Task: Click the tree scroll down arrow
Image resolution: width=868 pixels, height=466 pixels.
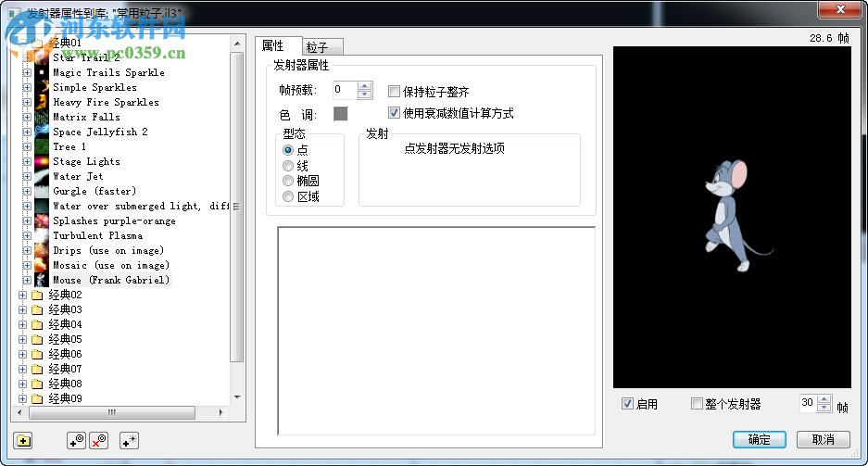Action: 237,397
